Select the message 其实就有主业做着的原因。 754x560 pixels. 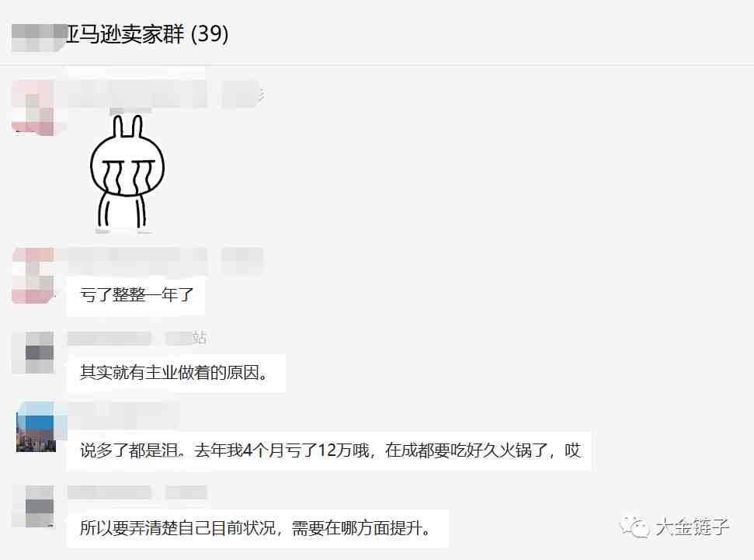176,373
